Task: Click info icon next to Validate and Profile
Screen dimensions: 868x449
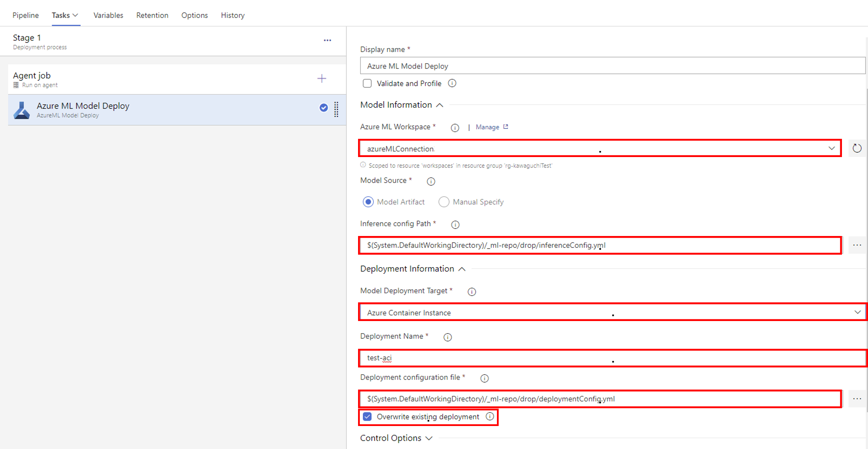Action: point(452,83)
